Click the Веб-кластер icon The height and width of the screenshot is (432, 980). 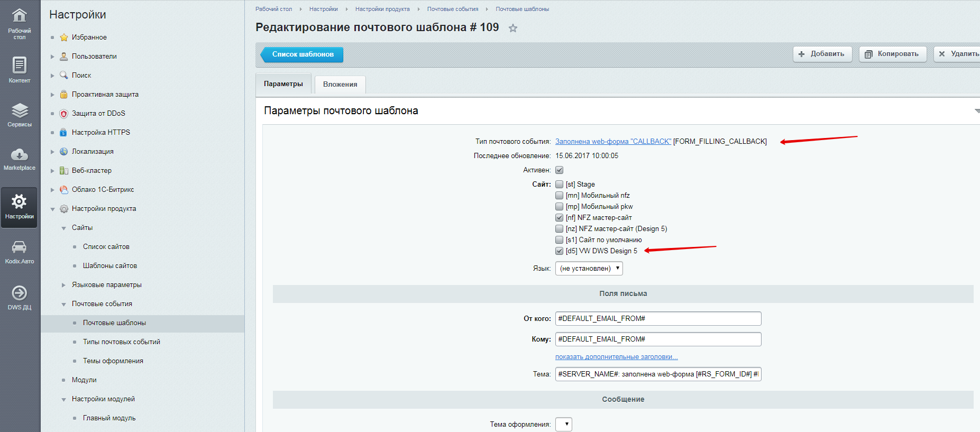pyautogui.click(x=64, y=170)
